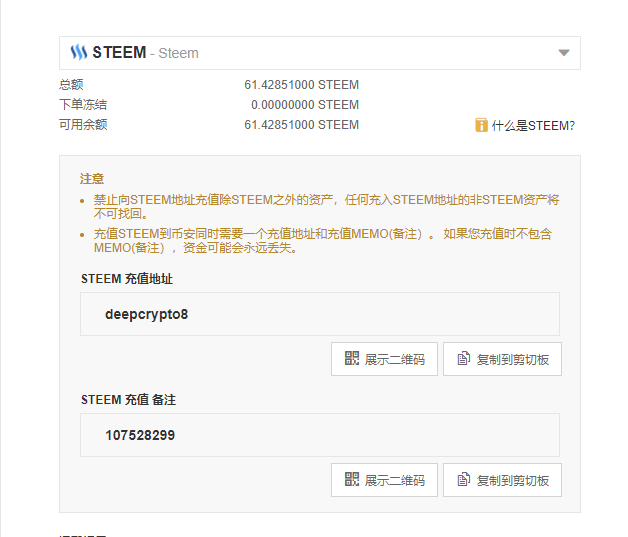Click the 总额 value 61.42851000 STEEM
This screenshot has width=628, height=537.
point(302,85)
